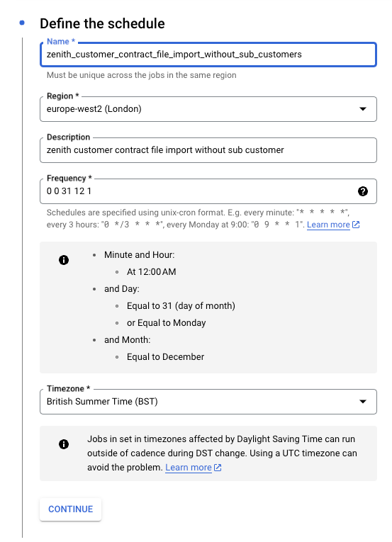Expand the Region dropdown arrow
This screenshot has width=392, height=542.
[x=363, y=109]
